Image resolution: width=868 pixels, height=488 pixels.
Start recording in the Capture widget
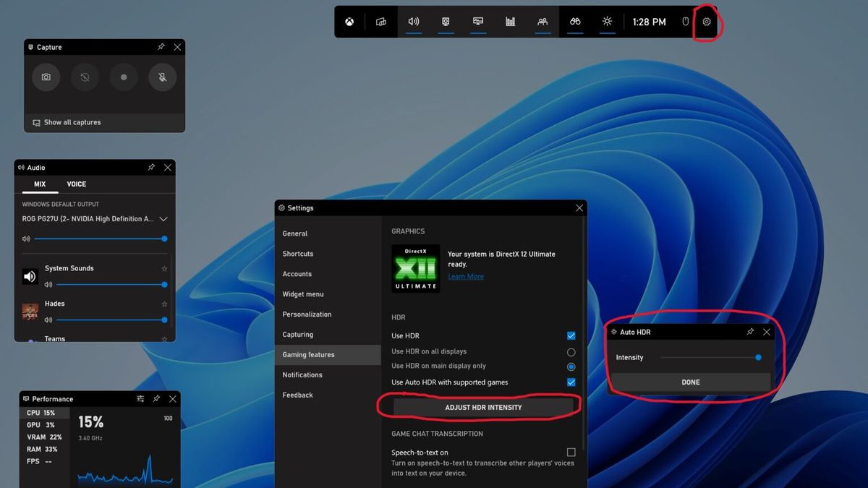[x=123, y=77]
